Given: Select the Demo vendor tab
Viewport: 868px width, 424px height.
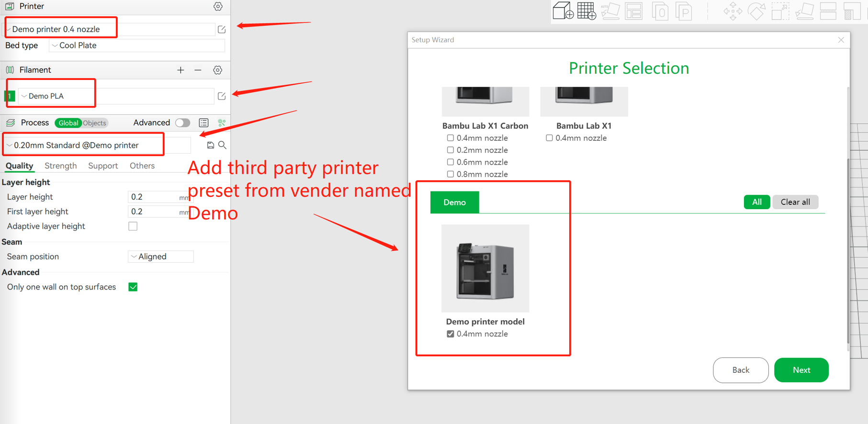Looking at the screenshot, I should 455,202.
